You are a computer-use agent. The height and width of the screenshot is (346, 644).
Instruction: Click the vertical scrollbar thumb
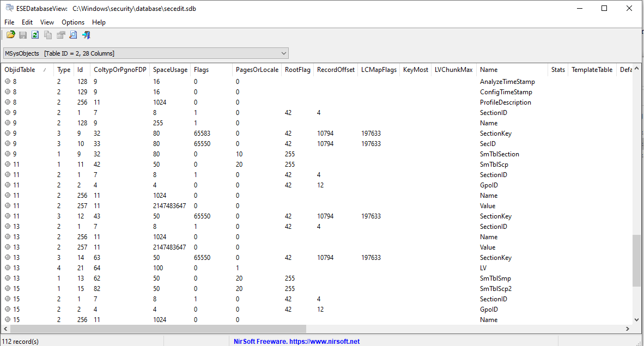[x=636, y=260]
